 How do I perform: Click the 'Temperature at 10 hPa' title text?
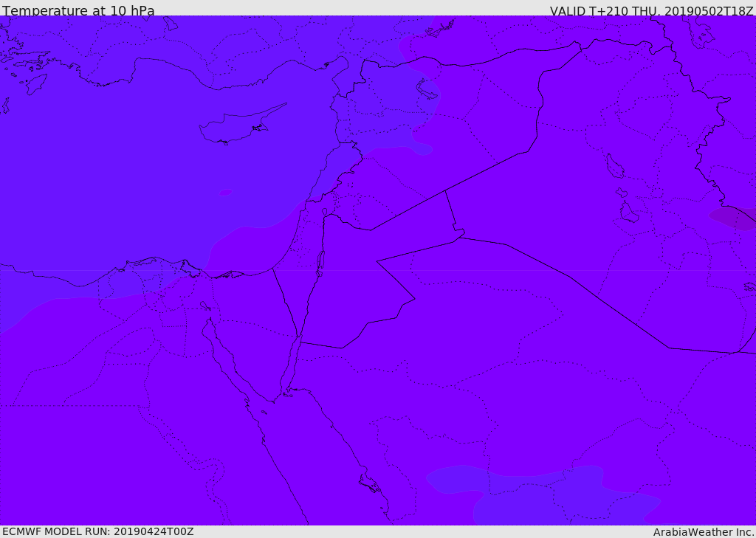click(78, 10)
